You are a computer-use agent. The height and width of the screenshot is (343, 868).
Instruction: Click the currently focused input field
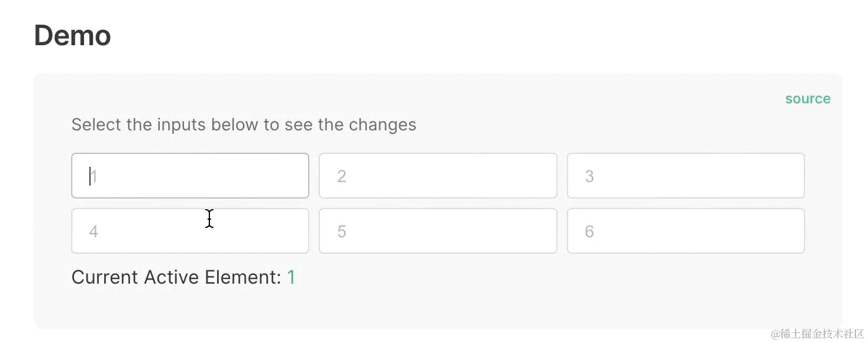[190, 176]
